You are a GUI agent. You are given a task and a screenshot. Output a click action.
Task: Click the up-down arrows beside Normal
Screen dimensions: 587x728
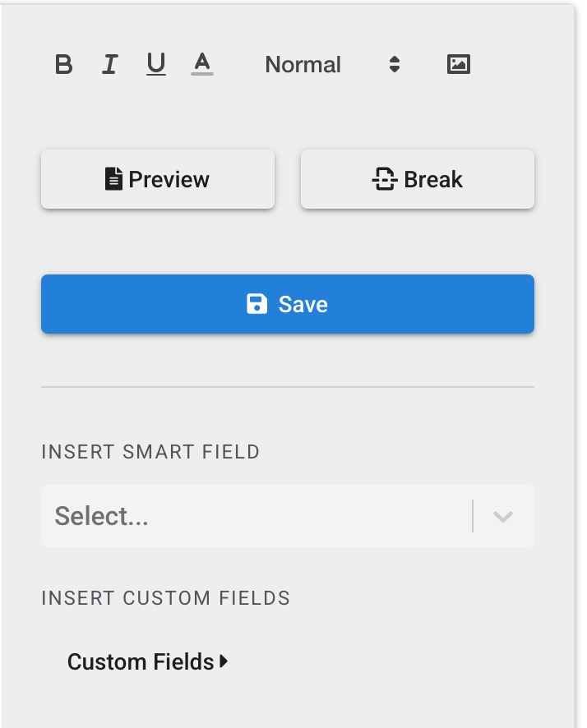395,64
